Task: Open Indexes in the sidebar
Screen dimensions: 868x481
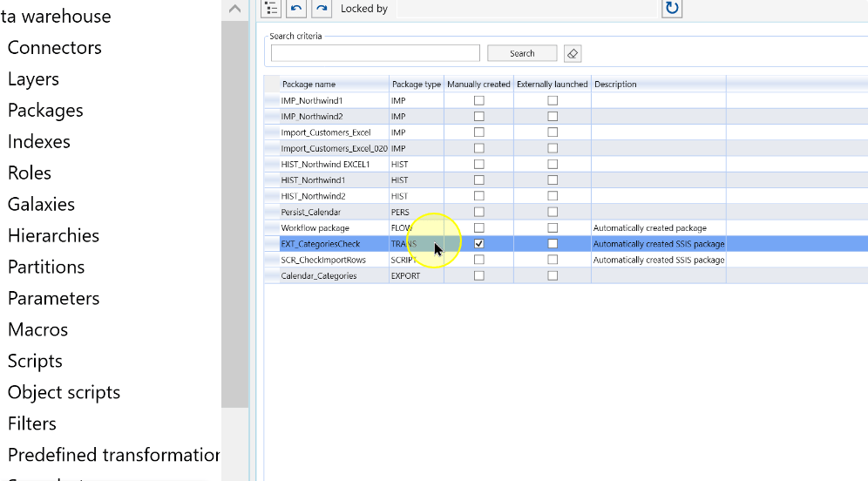Action: (38, 142)
